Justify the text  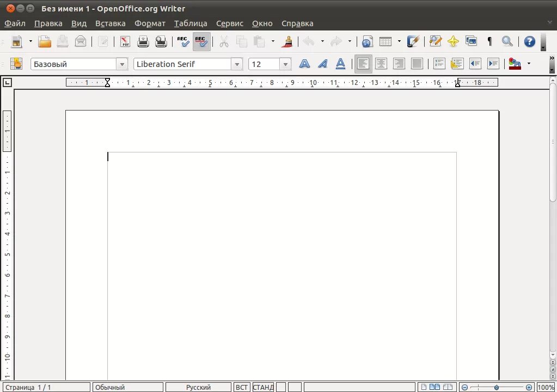[417, 64]
